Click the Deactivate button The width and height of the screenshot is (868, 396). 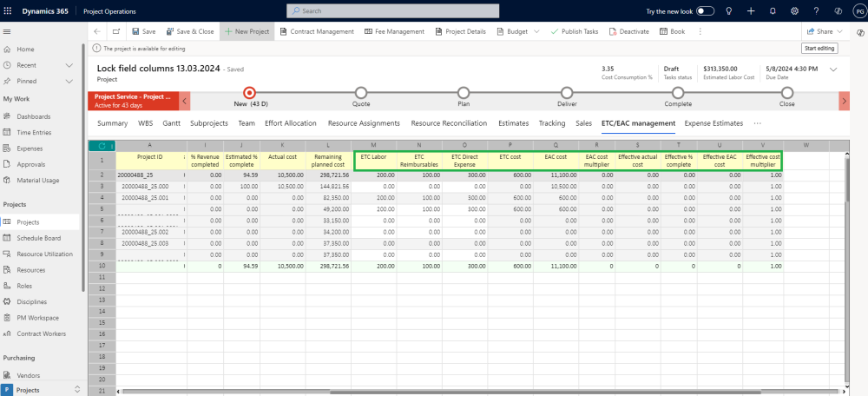coord(628,31)
